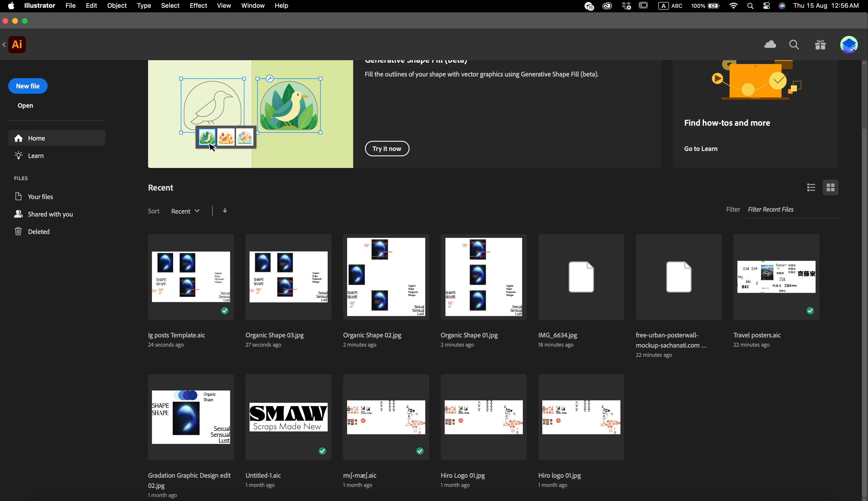The height and width of the screenshot is (501, 868).
Task: Click the search magnifier in Illustrator header
Action: (794, 45)
